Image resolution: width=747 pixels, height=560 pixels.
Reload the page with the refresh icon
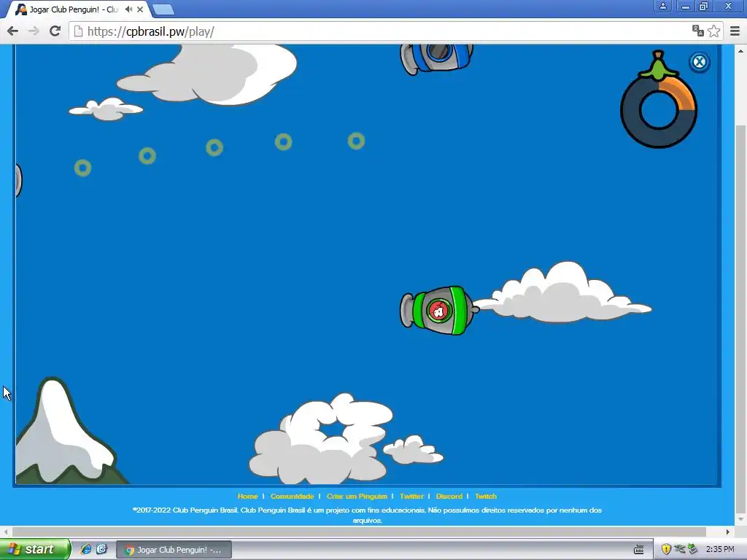click(55, 31)
